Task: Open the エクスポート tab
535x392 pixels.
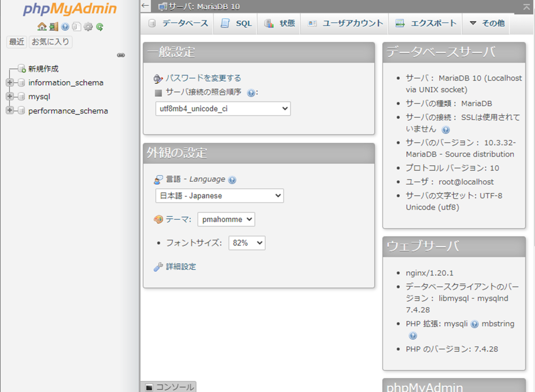Action: [x=426, y=23]
